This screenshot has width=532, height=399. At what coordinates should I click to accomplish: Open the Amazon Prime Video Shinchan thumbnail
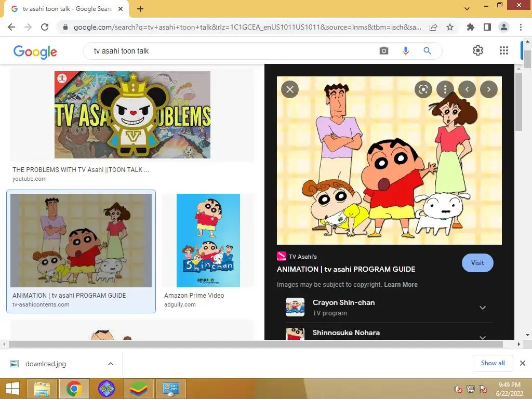[208, 241]
